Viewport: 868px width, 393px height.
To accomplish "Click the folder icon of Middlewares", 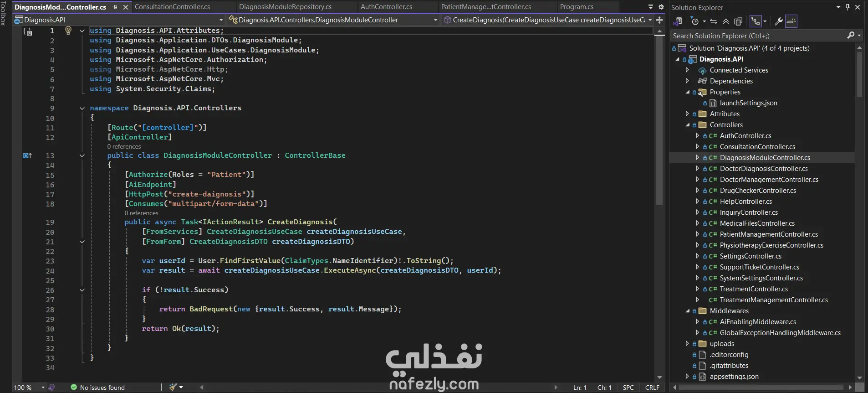I will pos(702,311).
